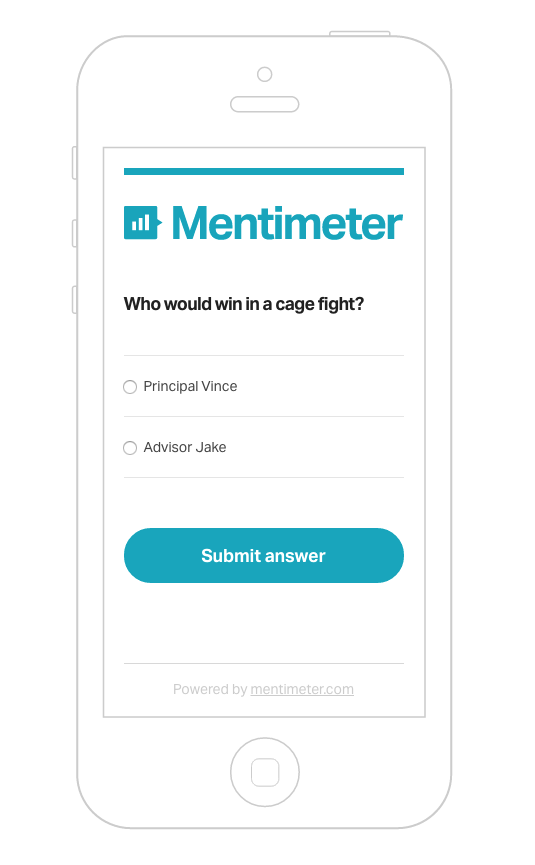Open the mentimeter.com link

[x=302, y=689]
